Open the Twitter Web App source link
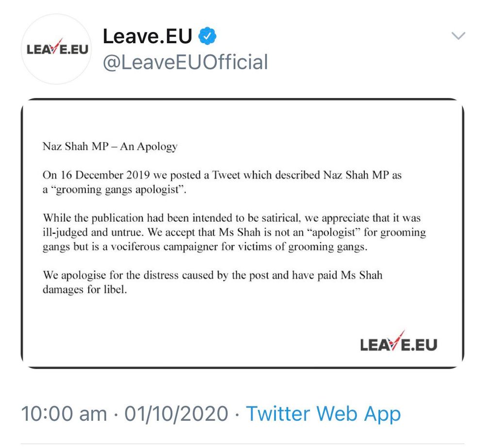This screenshot has height=448, width=485. pos(323,414)
